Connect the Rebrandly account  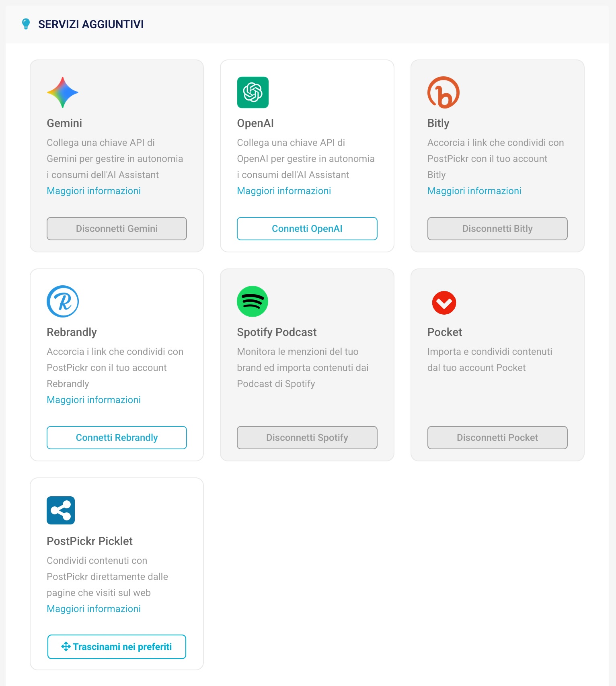(x=117, y=438)
